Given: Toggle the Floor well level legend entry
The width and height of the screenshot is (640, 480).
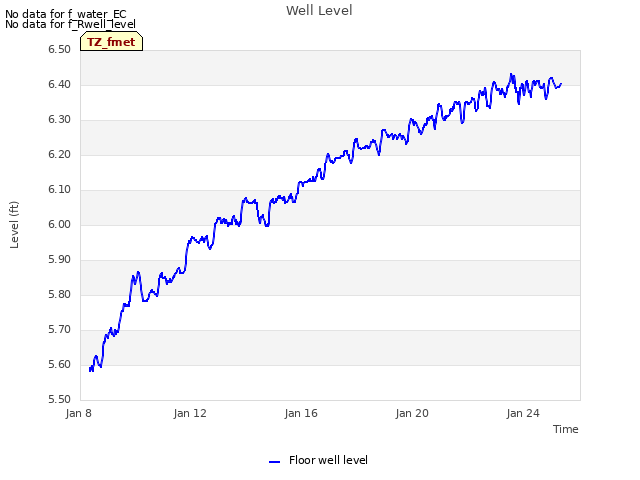Looking at the screenshot, I should [318, 460].
